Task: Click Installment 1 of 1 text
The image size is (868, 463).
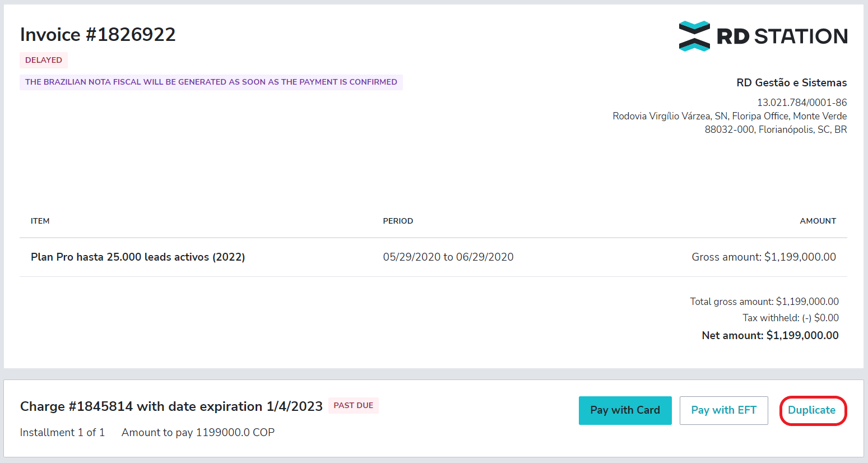Action: (62, 432)
